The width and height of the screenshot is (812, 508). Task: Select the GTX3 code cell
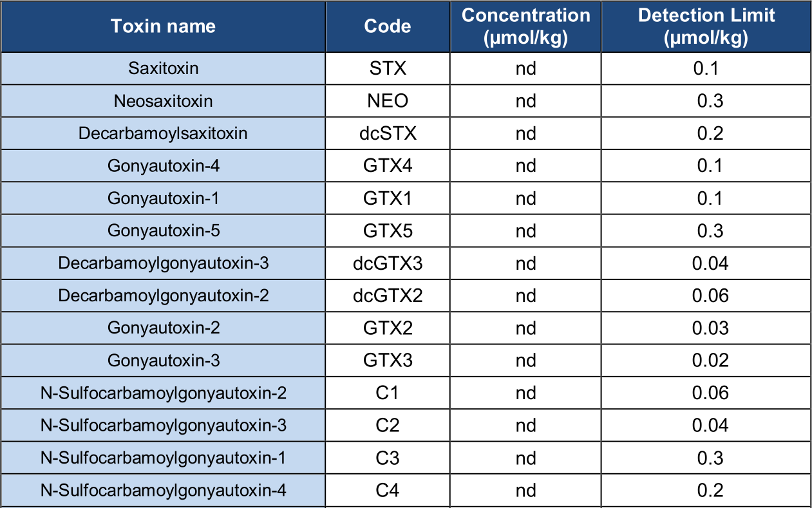pos(388,361)
